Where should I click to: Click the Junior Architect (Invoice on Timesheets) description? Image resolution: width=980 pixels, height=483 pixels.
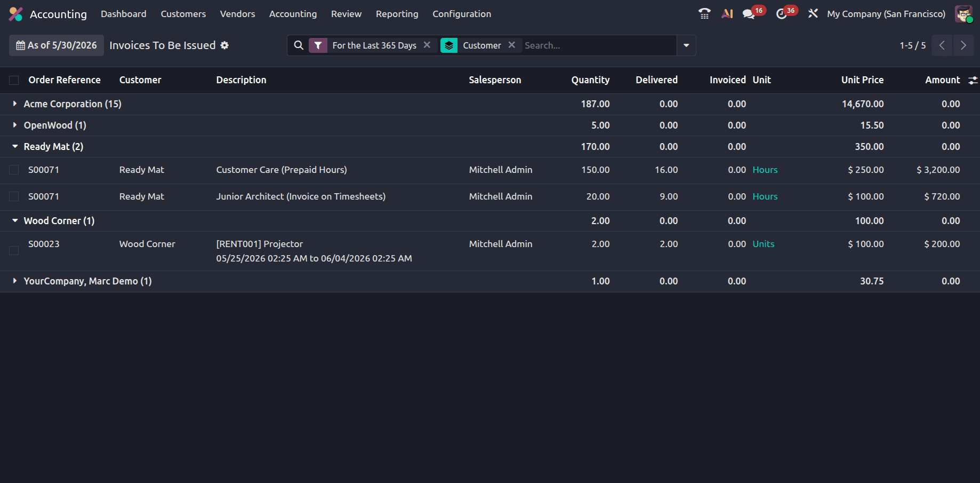(x=301, y=196)
